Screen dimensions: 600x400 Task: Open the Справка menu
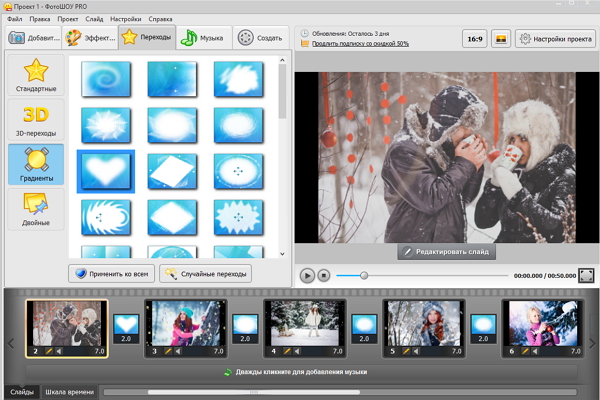[x=160, y=19]
